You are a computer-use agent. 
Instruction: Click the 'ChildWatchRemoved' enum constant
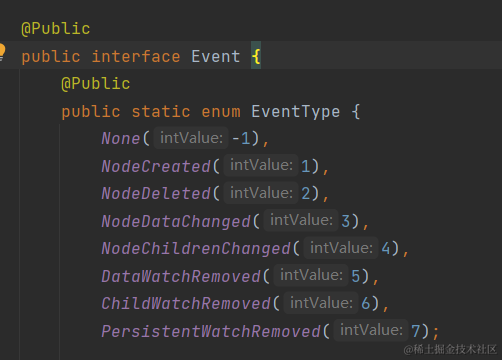coord(186,304)
